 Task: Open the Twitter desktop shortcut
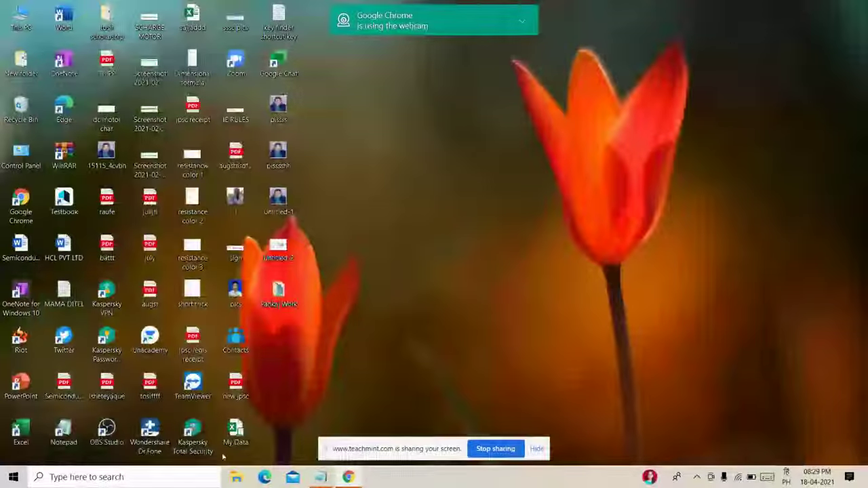[x=64, y=340]
